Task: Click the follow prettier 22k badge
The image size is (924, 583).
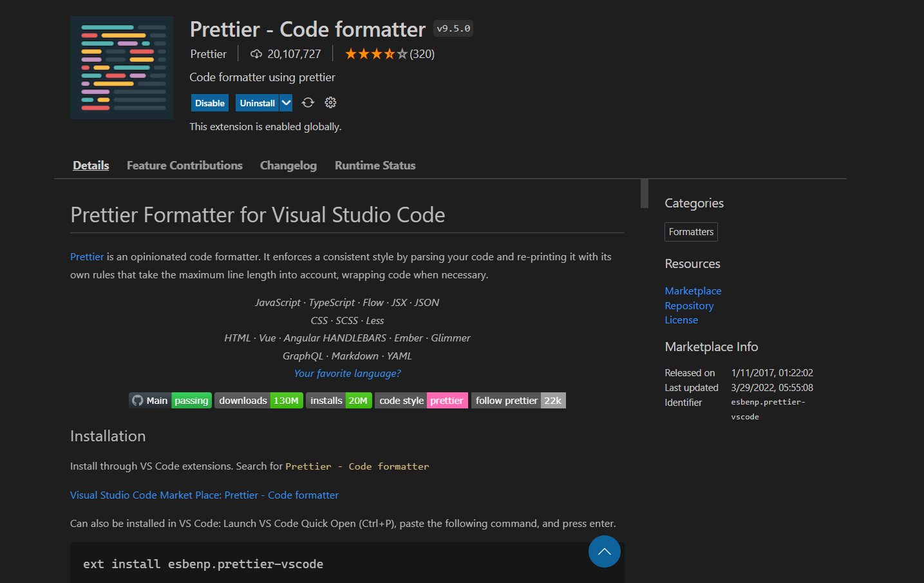Action: click(518, 401)
